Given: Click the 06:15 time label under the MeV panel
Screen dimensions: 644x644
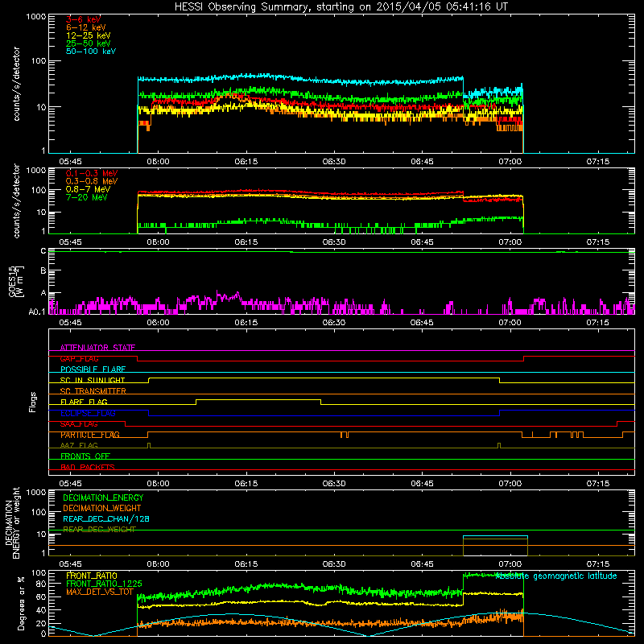Looking at the screenshot, I should tap(246, 242).
